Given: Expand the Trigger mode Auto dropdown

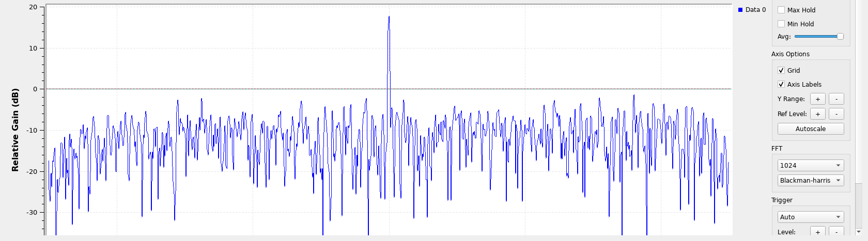Looking at the screenshot, I should [810, 217].
